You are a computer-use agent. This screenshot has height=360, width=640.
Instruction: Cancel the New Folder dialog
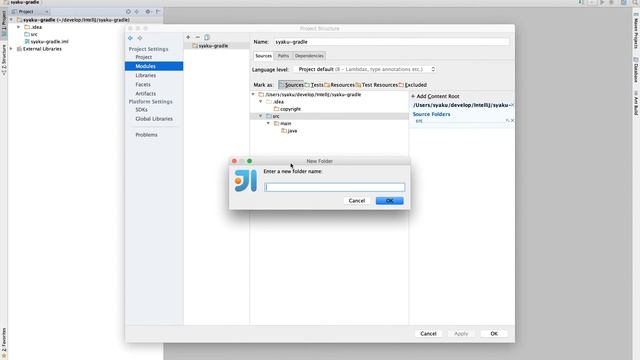357,201
